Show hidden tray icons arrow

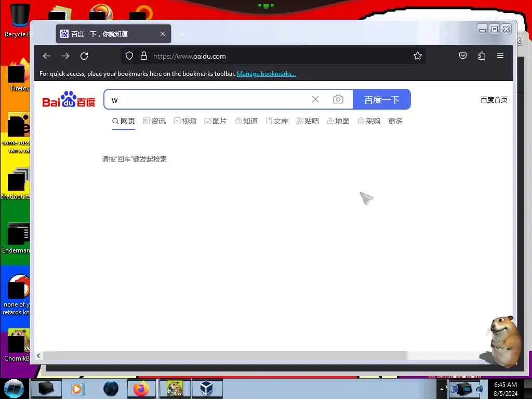coord(442,389)
